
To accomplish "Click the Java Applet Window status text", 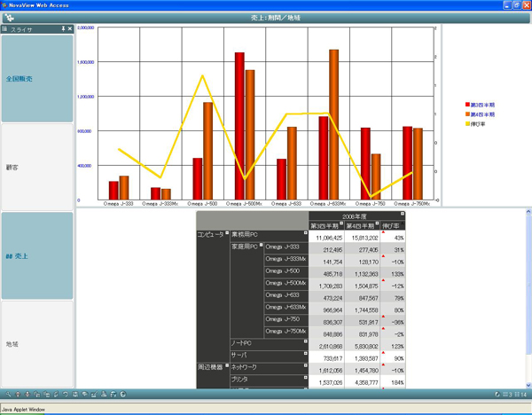I will coord(23,410).
